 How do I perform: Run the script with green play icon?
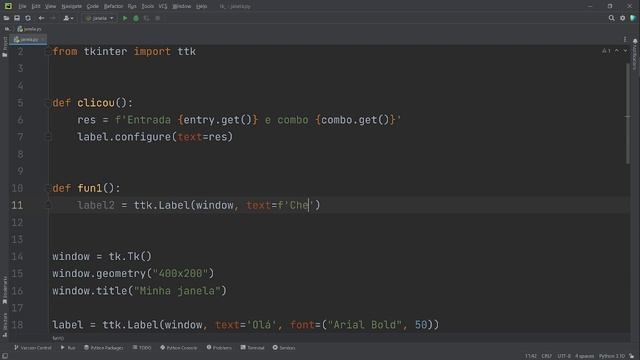pos(125,18)
